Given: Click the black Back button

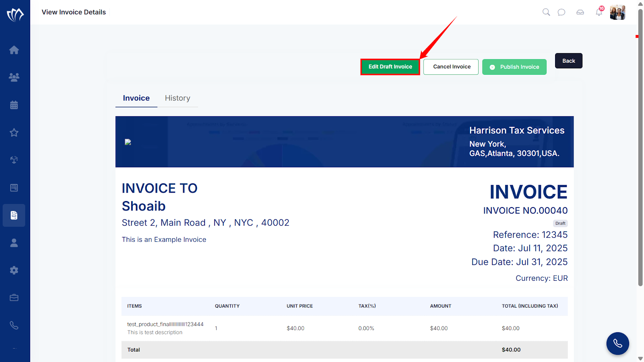Looking at the screenshot, I should [569, 61].
